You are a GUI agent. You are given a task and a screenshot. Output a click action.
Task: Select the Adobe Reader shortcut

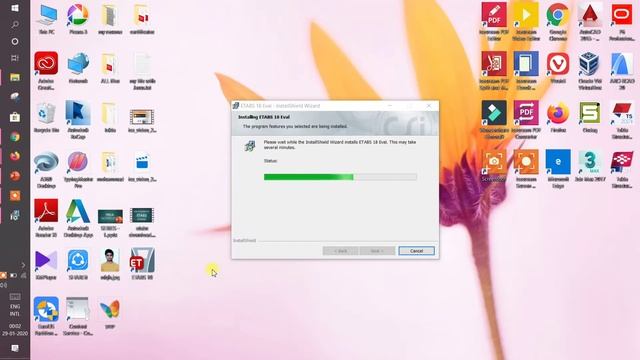coord(46,218)
